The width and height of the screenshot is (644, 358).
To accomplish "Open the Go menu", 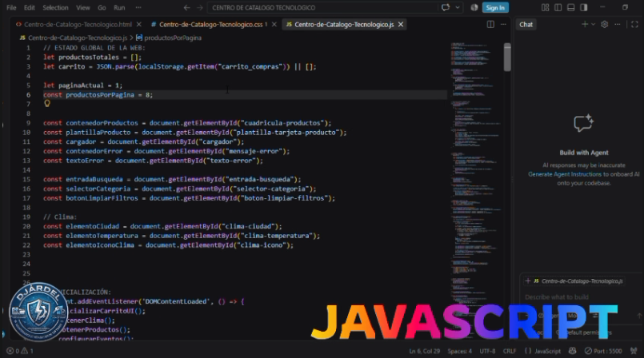I will click(102, 7).
